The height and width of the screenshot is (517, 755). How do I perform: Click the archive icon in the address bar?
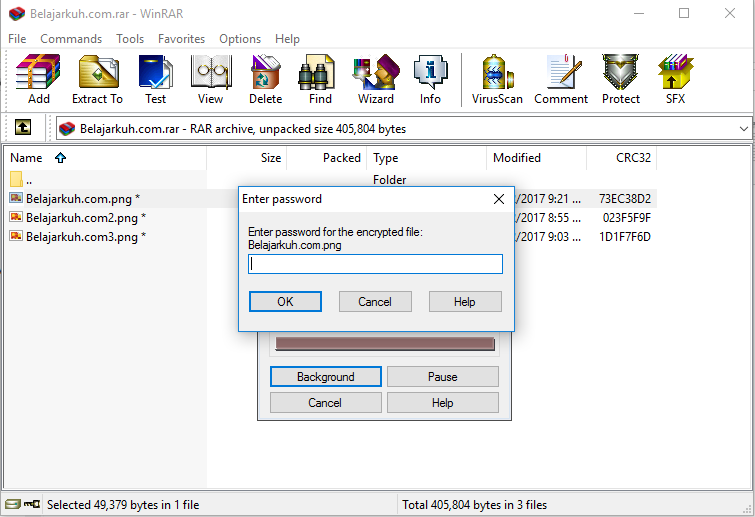pos(67,129)
